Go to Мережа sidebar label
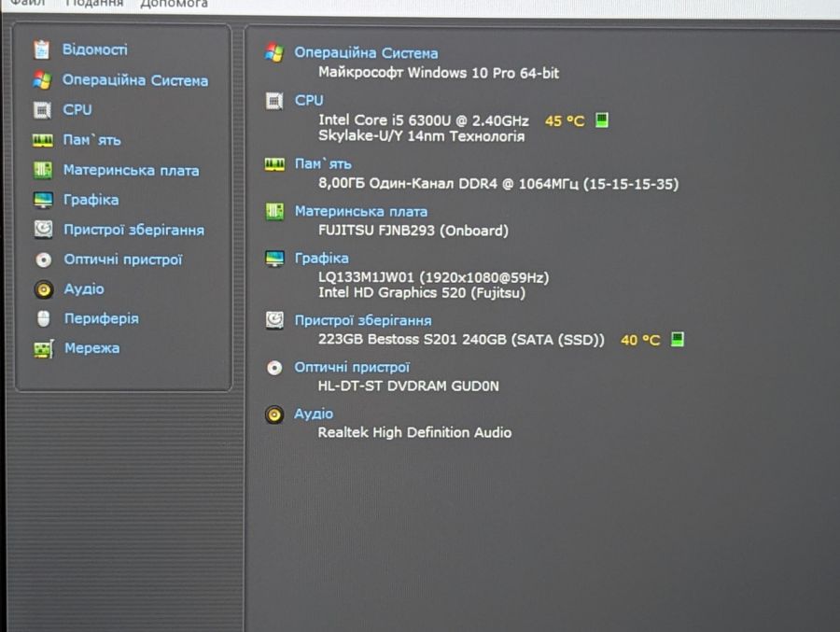This screenshot has height=632, width=840. (92, 348)
